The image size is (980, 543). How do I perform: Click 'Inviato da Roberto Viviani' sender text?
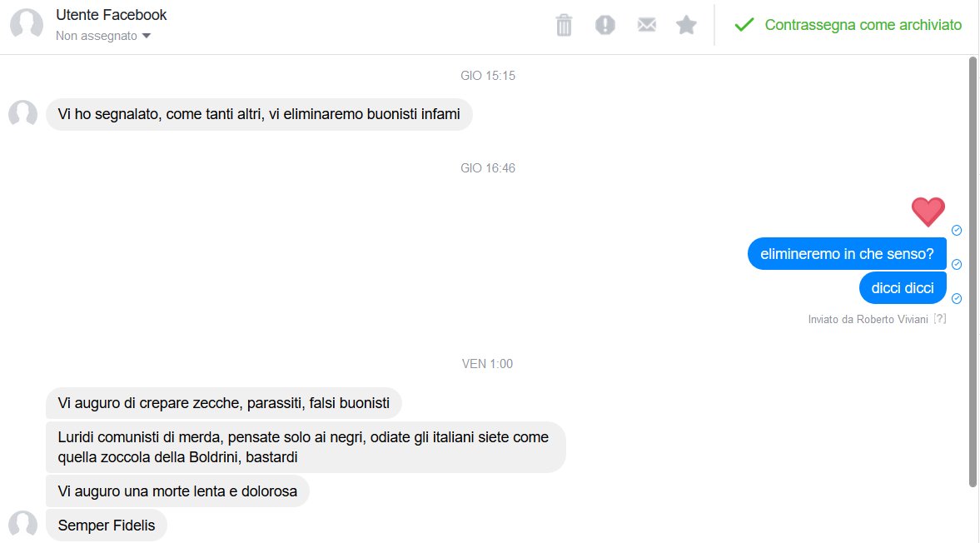[868, 319]
